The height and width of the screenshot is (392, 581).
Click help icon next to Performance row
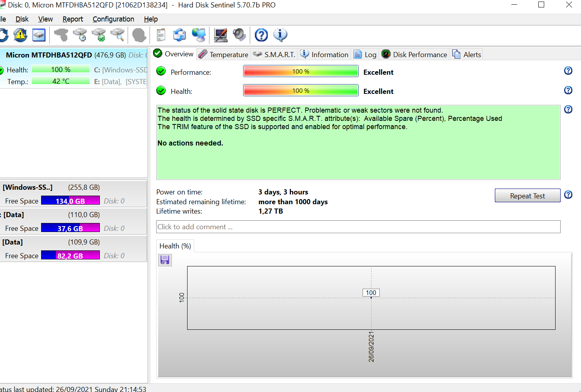(x=568, y=71)
